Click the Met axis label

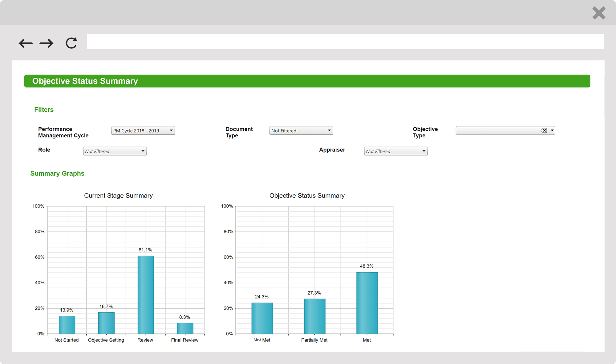click(x=367, y=340)
